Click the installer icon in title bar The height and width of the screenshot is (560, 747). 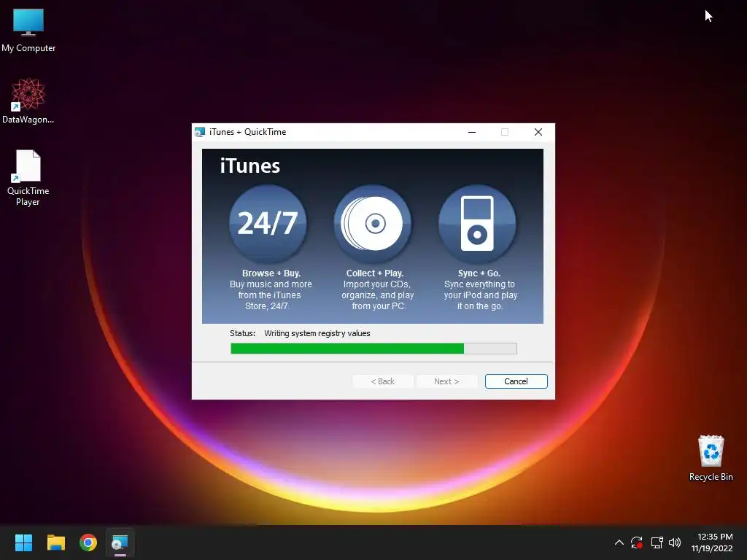pyautogui.click(x=200, y=132)
